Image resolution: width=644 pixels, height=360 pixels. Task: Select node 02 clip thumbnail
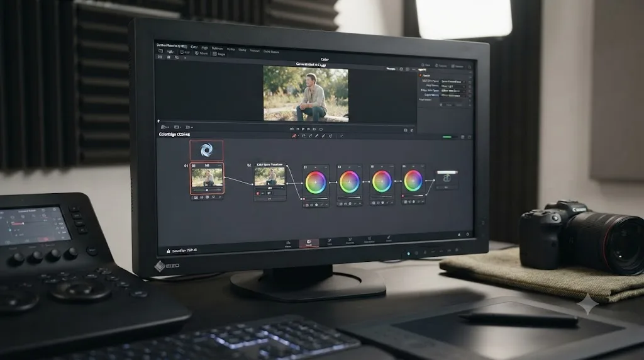click(270, 177)
